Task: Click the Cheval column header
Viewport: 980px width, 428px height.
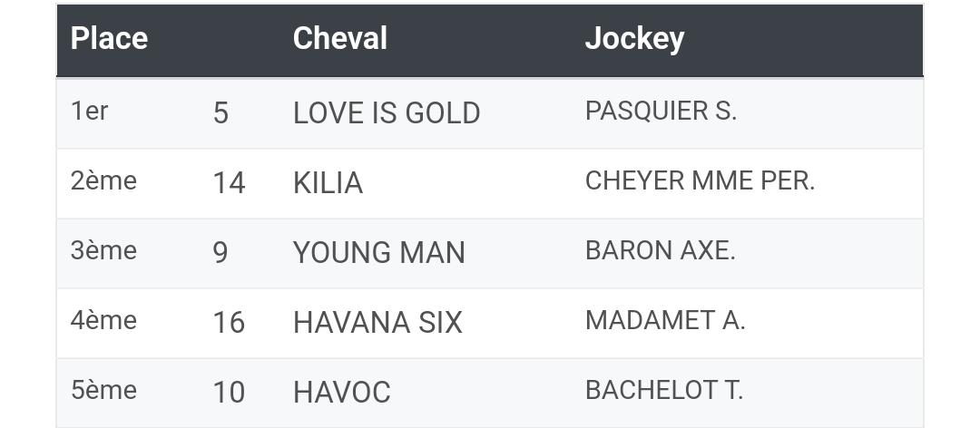Action: (340, 39)
